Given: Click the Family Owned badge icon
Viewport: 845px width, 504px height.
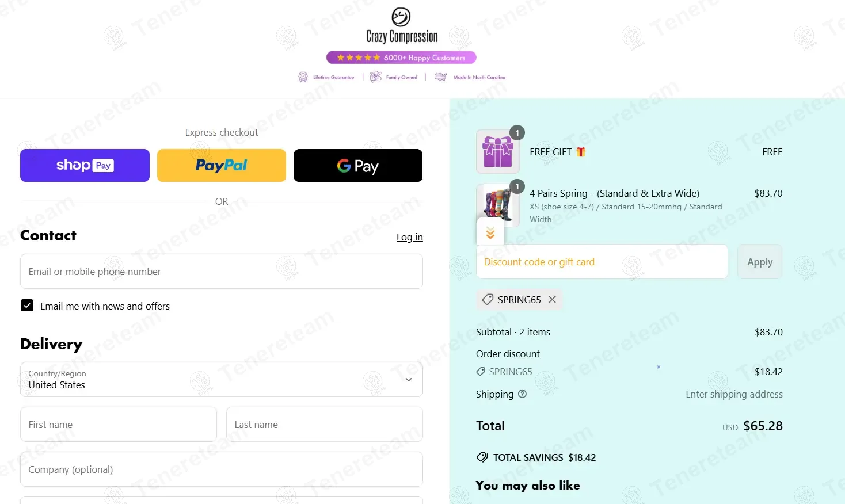Looking at the screenshot, I should point(376,77).
